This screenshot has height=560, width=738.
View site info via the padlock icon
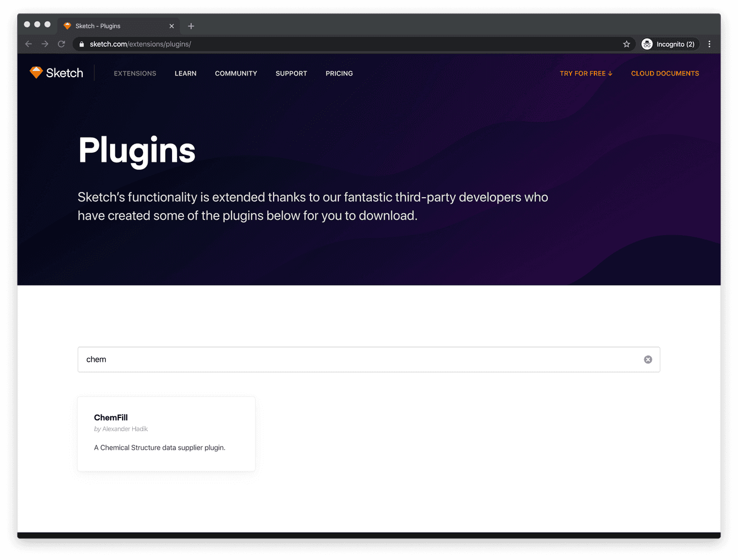click(82, 44)
